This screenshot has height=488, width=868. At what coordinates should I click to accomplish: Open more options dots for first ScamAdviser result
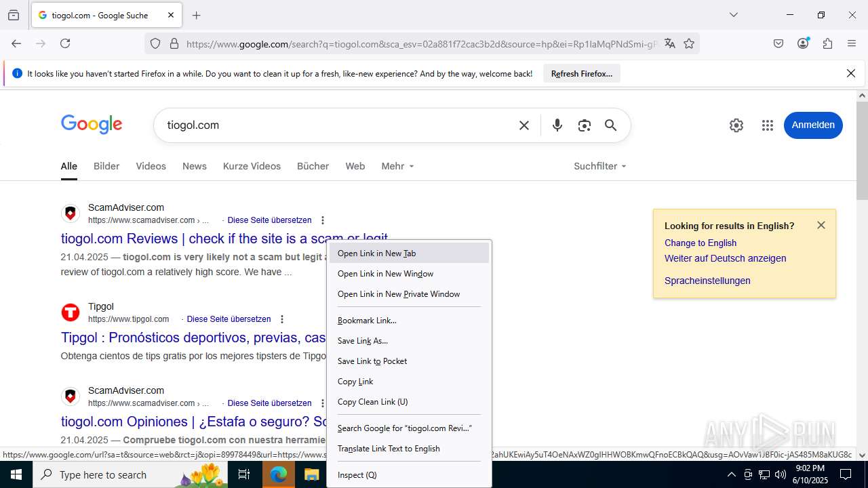coord(323,220)
